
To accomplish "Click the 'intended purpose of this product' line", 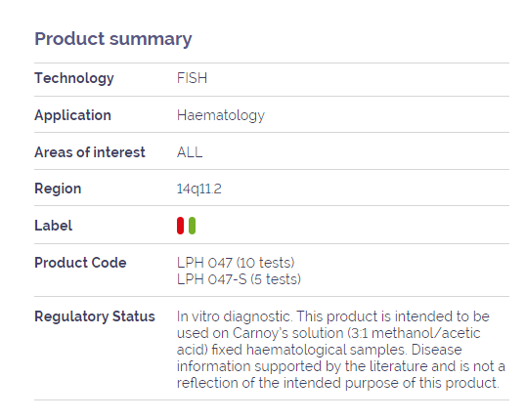I will pos(338,383).
